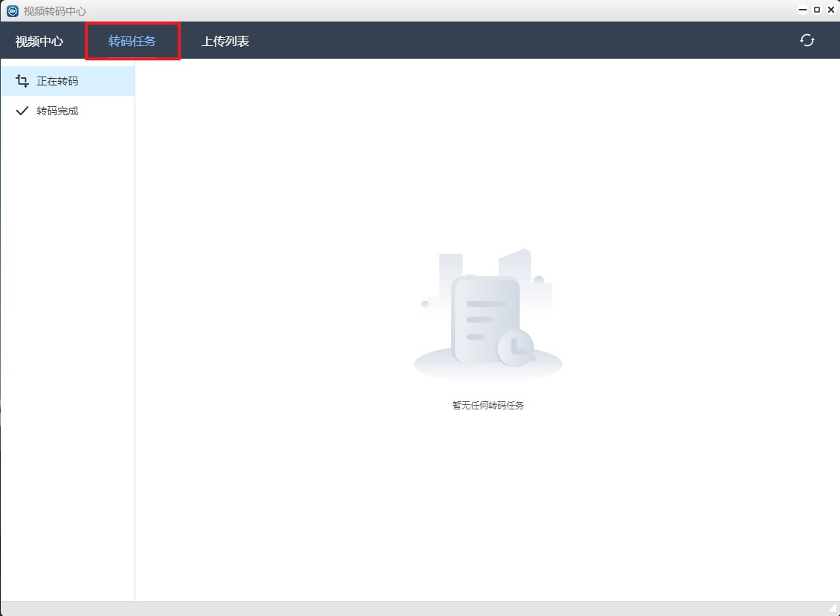View the 转码完成 list
The width and height of the screenshot is (840, 616).
click(57, 111)
